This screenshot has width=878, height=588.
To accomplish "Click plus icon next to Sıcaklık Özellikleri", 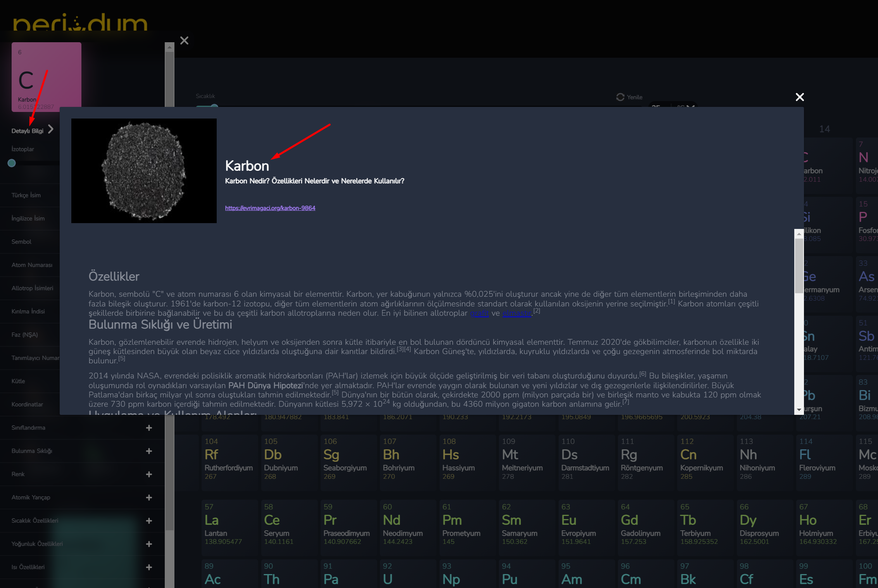I will point(149,521).
